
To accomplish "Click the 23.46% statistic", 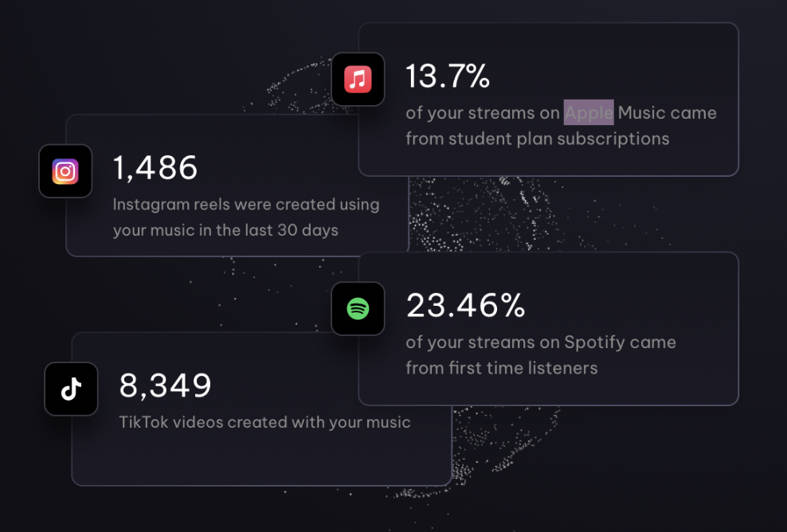I will (x=465, y=306).
